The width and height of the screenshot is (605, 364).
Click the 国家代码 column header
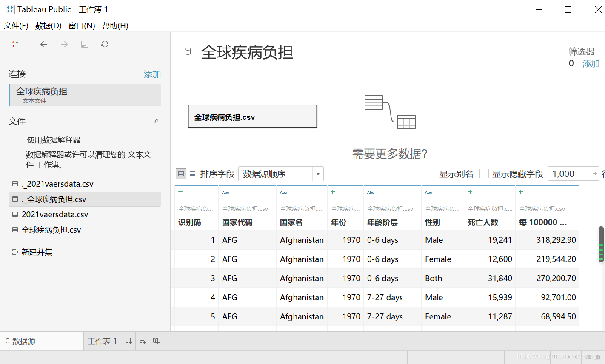pyautogui.click(x=237, y=222)
